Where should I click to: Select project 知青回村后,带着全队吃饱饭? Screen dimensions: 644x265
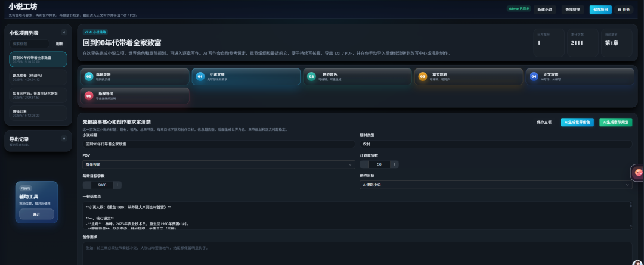point(38,95)
